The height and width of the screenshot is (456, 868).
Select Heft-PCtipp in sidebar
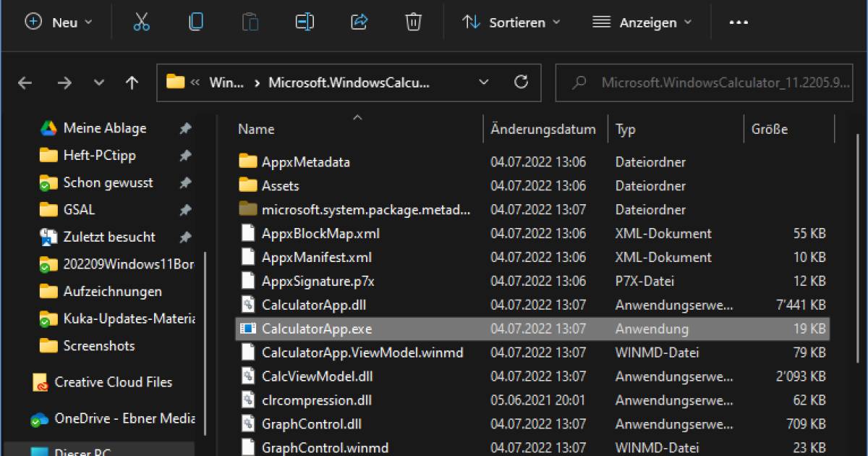99,155
